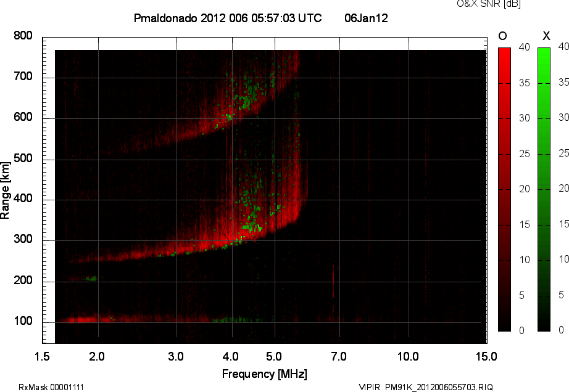Click the plot title 'Pmaldonado 2012 006 05:57:03 UTC'

(228, 18)
